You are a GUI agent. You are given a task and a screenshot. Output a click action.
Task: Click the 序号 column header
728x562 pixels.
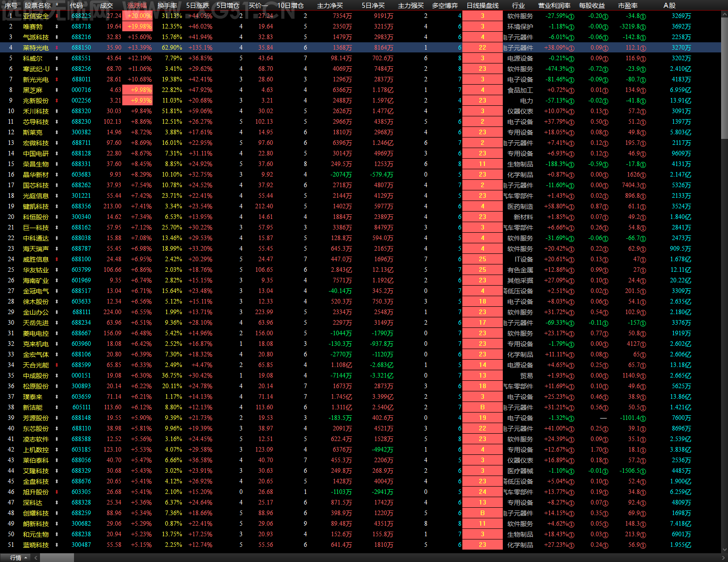click(11, 6)
